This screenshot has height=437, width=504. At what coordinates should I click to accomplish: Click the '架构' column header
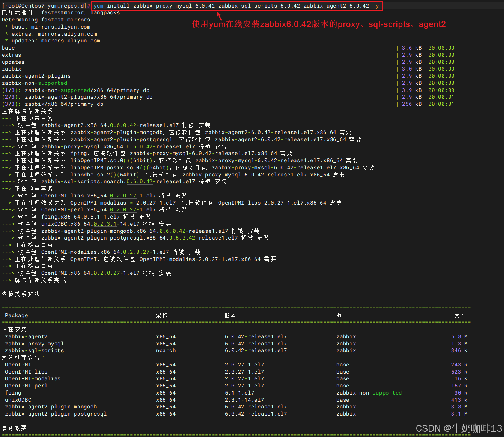(x=162, y=316)
